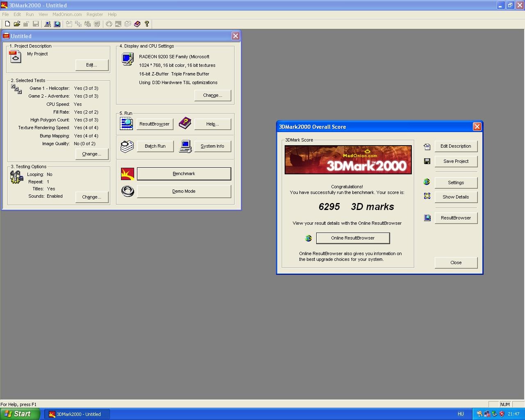The height and width of the screenshot is (420, 525).
Task: Click the network connection tray icon with red X
Action: pos(487,414)
